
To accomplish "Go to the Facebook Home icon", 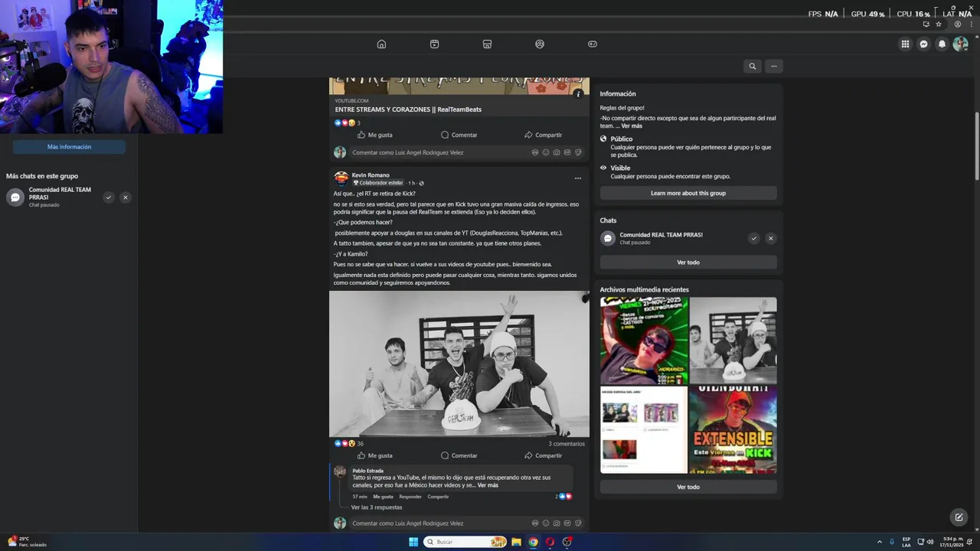I will coord(381,44).
